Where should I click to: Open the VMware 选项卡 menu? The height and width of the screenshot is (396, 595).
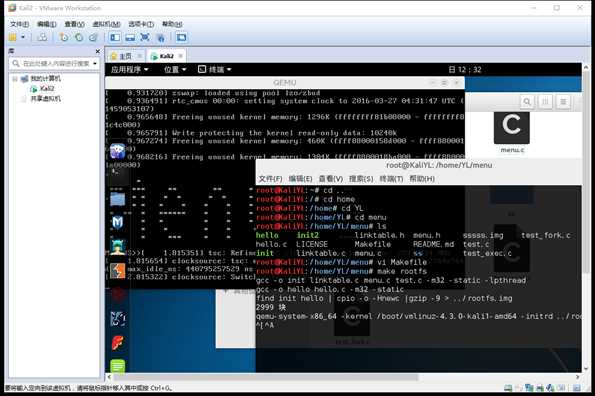click(x=141, y=24)
